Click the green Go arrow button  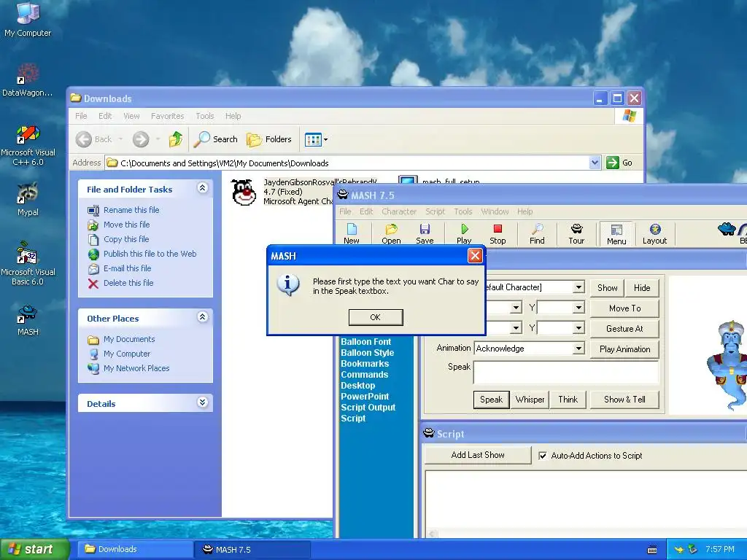coord(612,163)
